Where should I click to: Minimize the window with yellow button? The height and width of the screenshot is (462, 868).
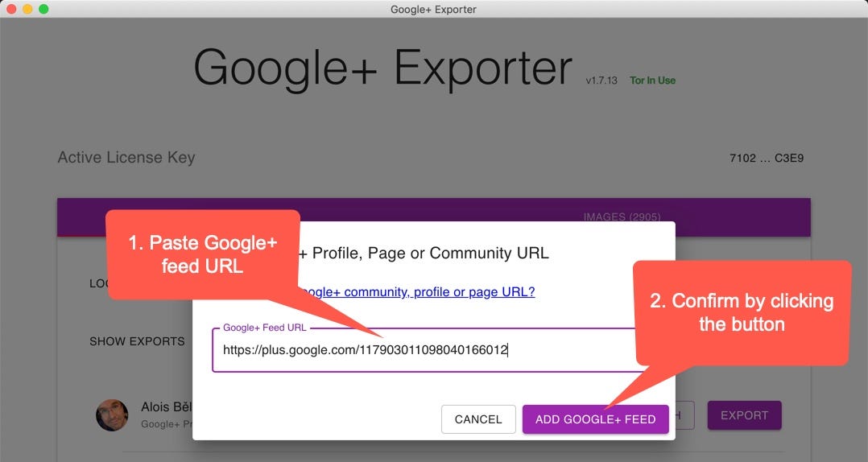click(x=27, y=9)
